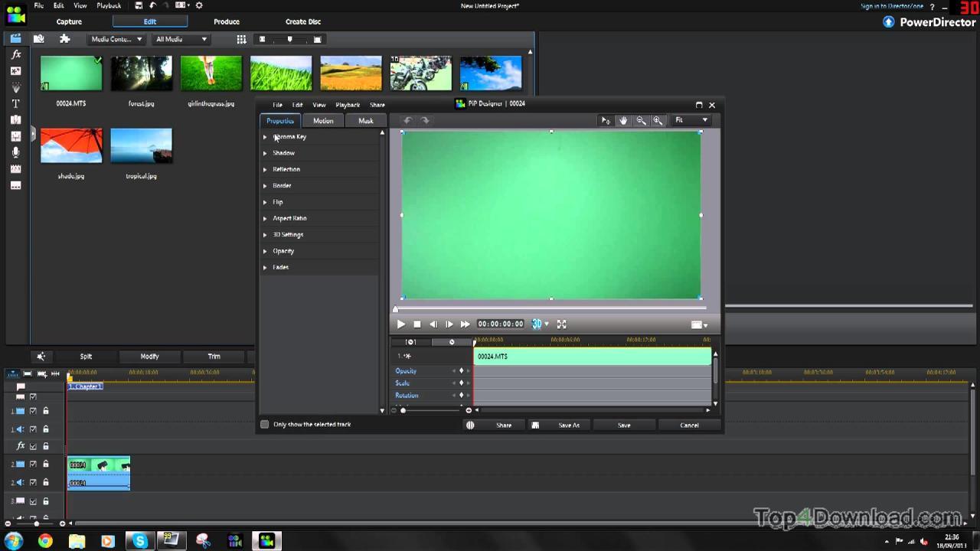This screenshot has height=551, width=980.
Task: Disable the fx effect track checkbox
Action: pos(33,446)
